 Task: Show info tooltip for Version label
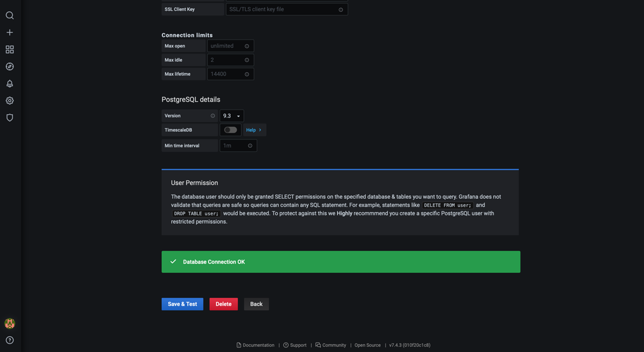pos(213,116)
